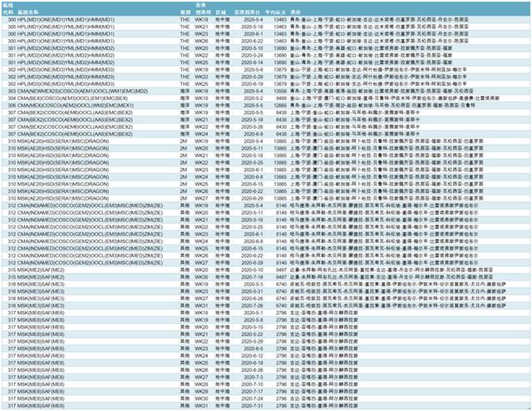
Task: Click date 2020-6-9 in route 307 row
Action: [254, 134]
